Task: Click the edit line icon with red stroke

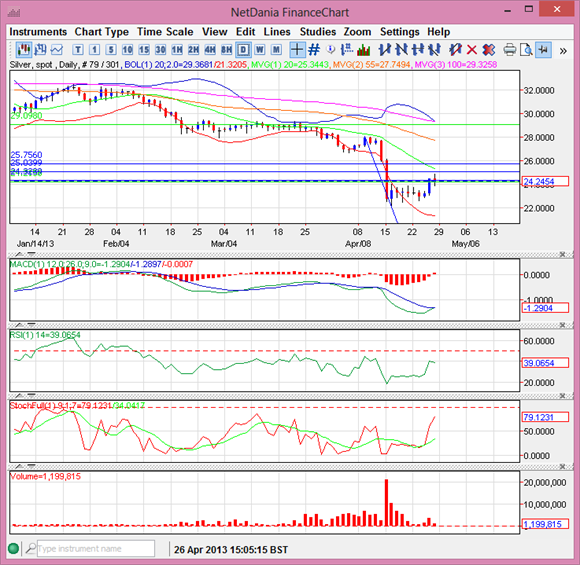Action: [455, 50]
